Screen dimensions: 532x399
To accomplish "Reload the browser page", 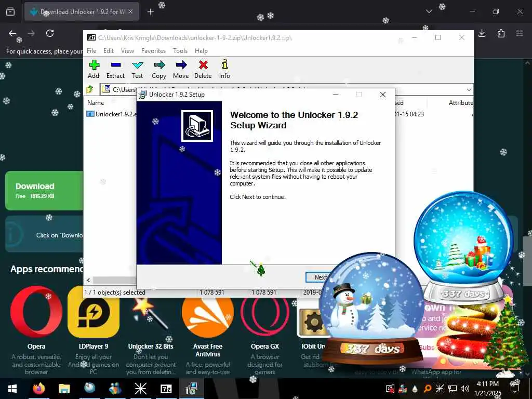I will click(x=50, y=33).
